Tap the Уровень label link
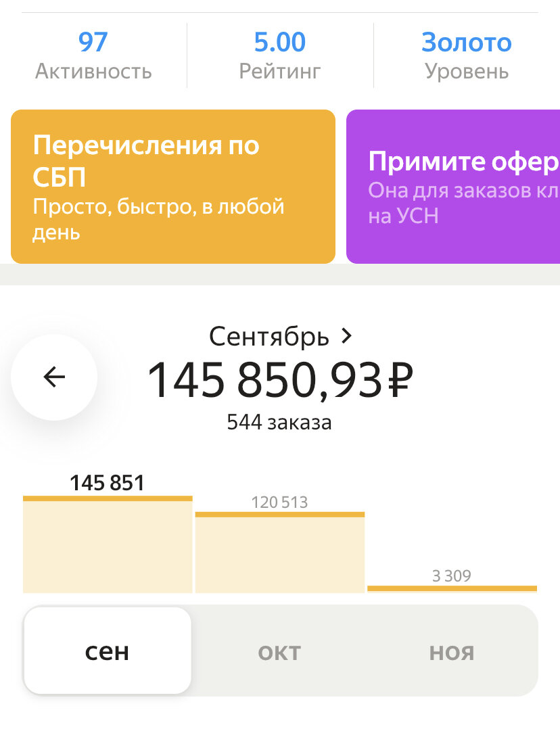This screenshot has height=729, width=560. click(x=466, y=70)
